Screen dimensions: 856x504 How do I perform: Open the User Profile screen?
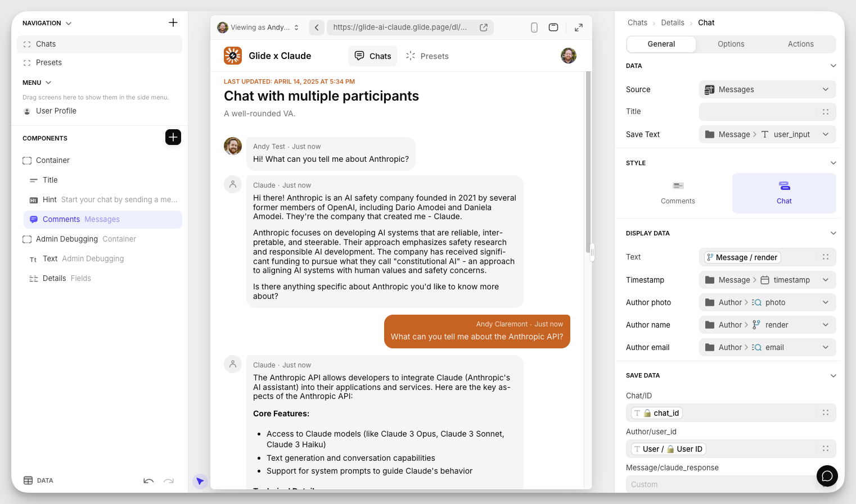100,111
